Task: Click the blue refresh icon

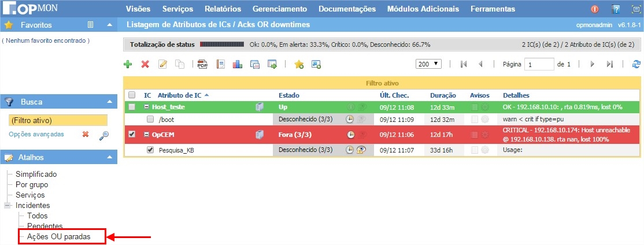Action: tap(636, 64)
